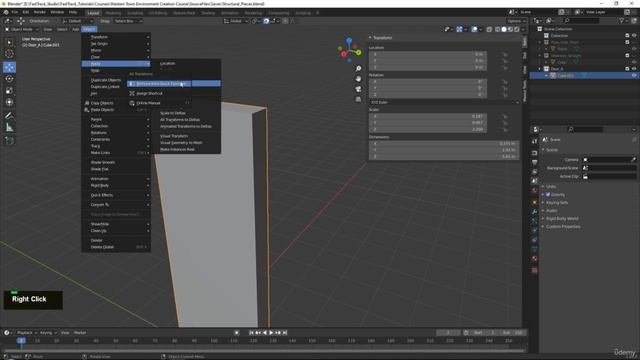Toggle camera view icon in viewport
Image resolution: width=640 pixels, height=360 pixels.
click(358, 89)
